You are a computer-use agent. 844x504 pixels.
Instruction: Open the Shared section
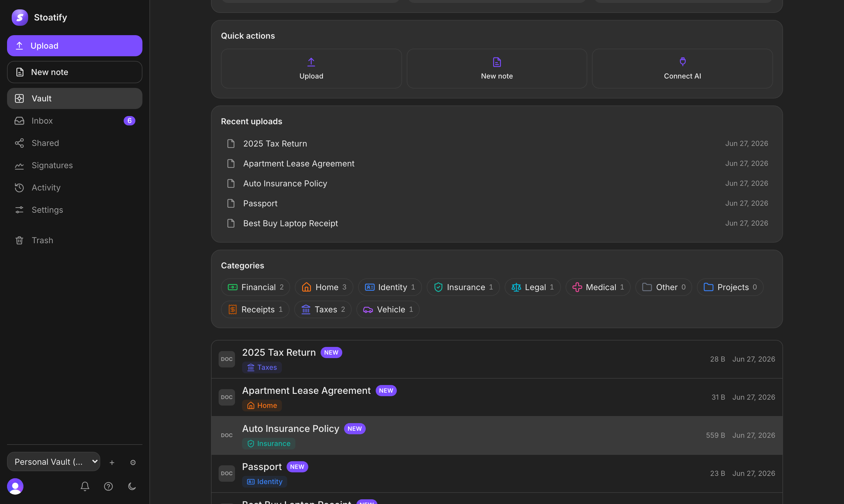point(74,143)
